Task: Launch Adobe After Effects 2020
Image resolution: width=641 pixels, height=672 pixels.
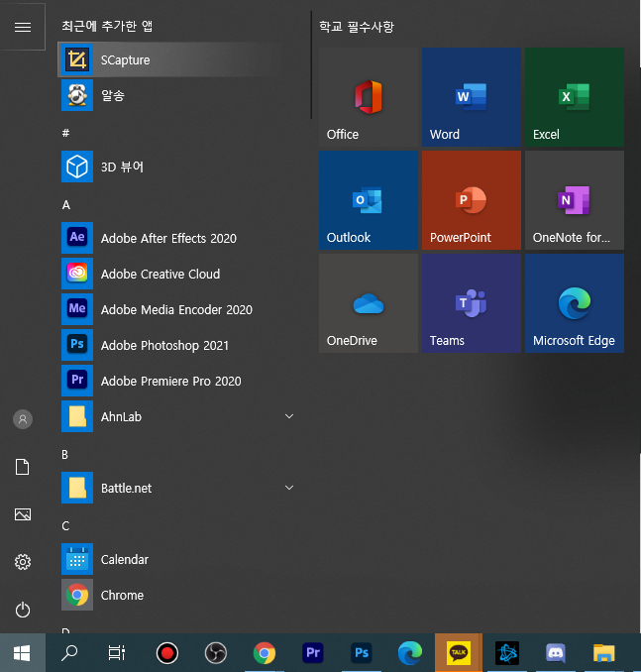Action: tap(177, 238)
